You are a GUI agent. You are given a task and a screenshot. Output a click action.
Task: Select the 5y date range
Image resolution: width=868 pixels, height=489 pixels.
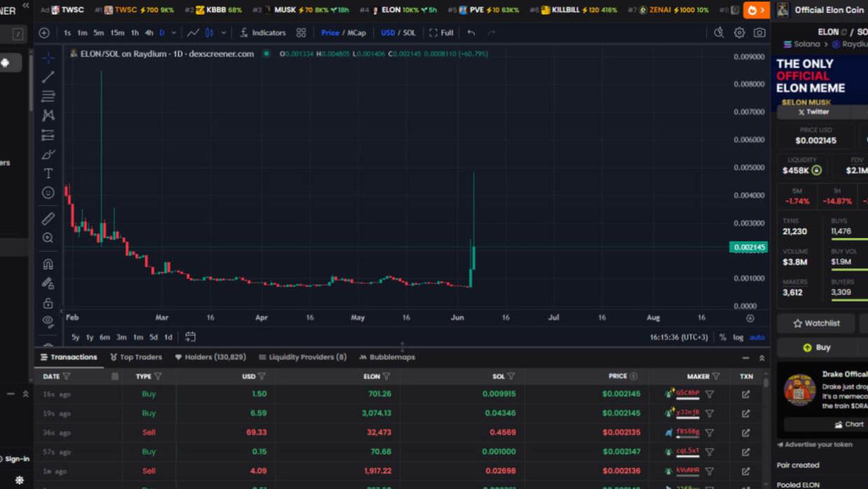click(x=76, y=338)
